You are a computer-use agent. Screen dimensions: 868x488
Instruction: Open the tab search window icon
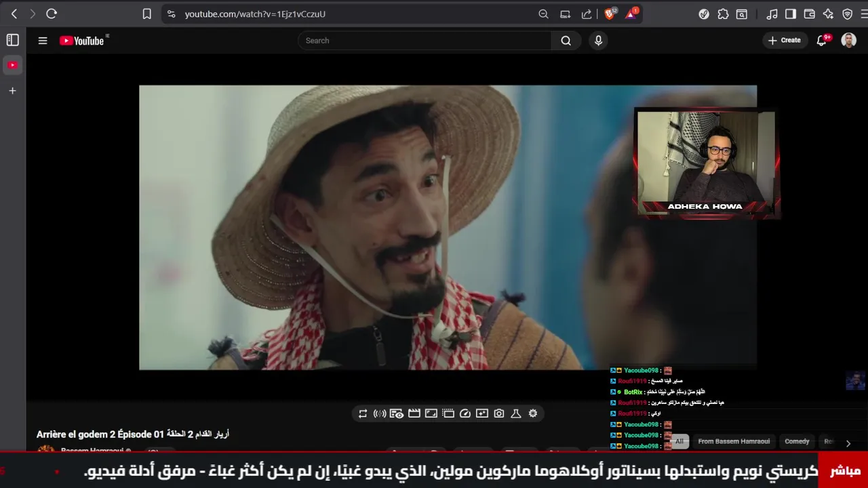(x=742, y=14)
